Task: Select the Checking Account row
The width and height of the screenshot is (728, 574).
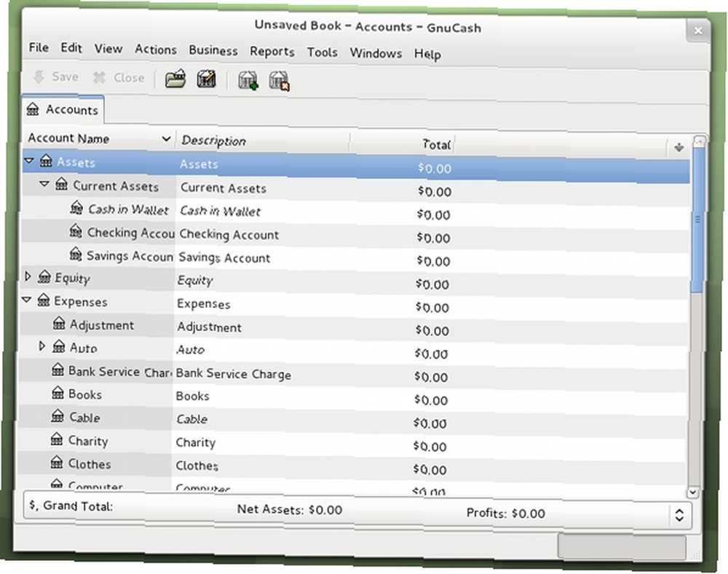Action: click(355, 235)
